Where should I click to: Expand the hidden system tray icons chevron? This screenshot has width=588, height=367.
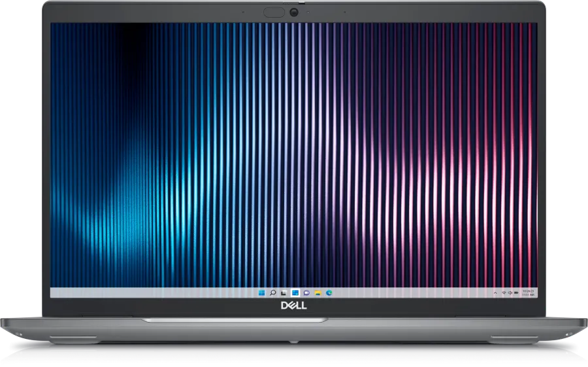(495, 292)
